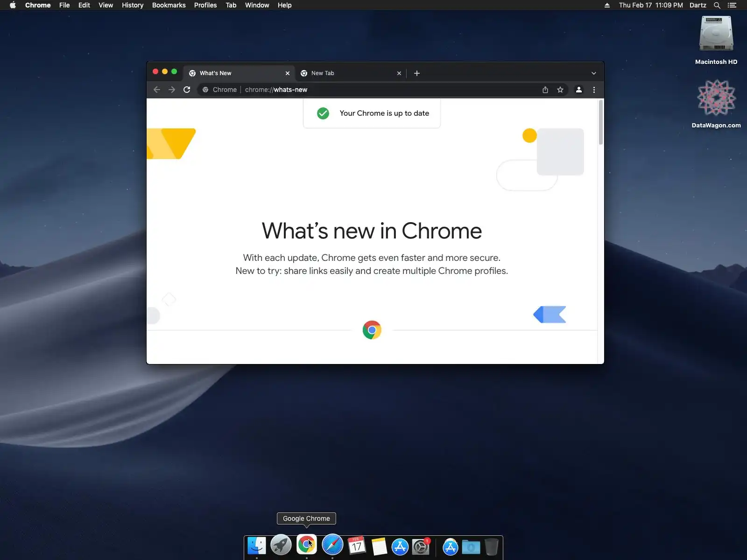Screen dimensions: 747x560
Task: Open the Profiles menu
Action: (205, 5)
